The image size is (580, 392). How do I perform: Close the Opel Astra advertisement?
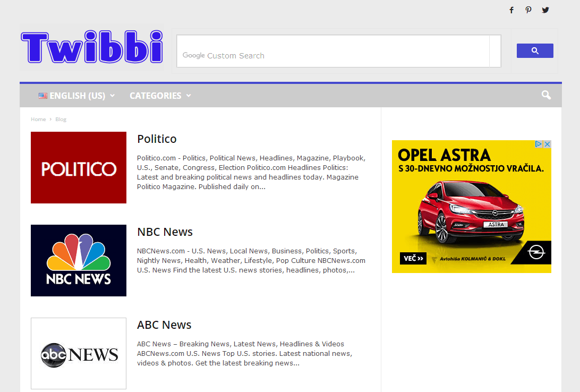tap(547, 144)
